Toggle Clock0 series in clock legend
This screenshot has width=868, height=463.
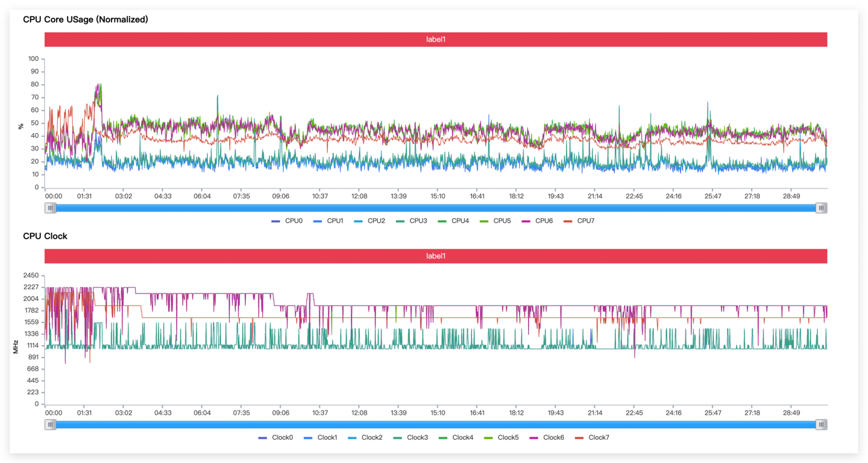click(275, 438)
